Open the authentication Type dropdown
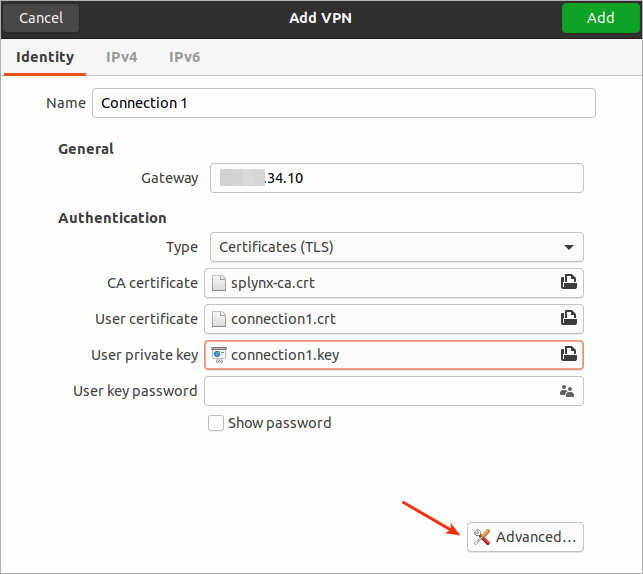 click(397, 247)
